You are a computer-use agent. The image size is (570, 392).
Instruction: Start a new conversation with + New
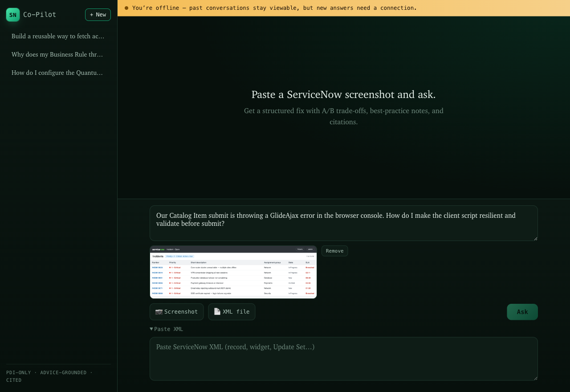click(98, 15)
